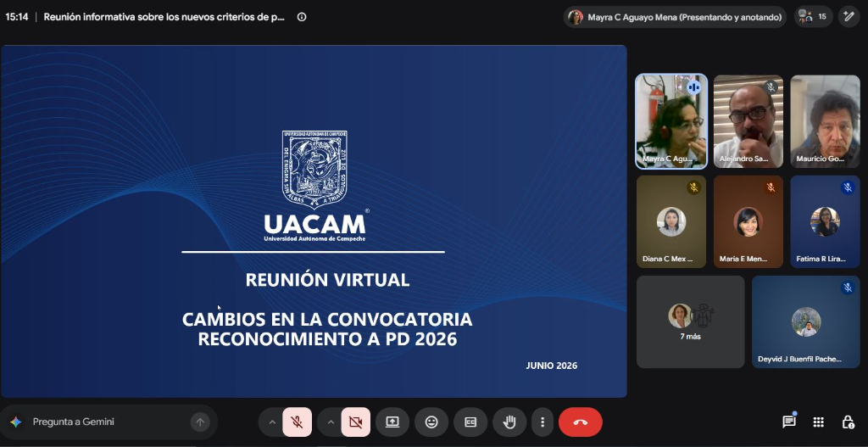Select Maria E Men... participant tile
Image resolution: width=868 pixels, height=447 pixels.
(x=748, y=221)
